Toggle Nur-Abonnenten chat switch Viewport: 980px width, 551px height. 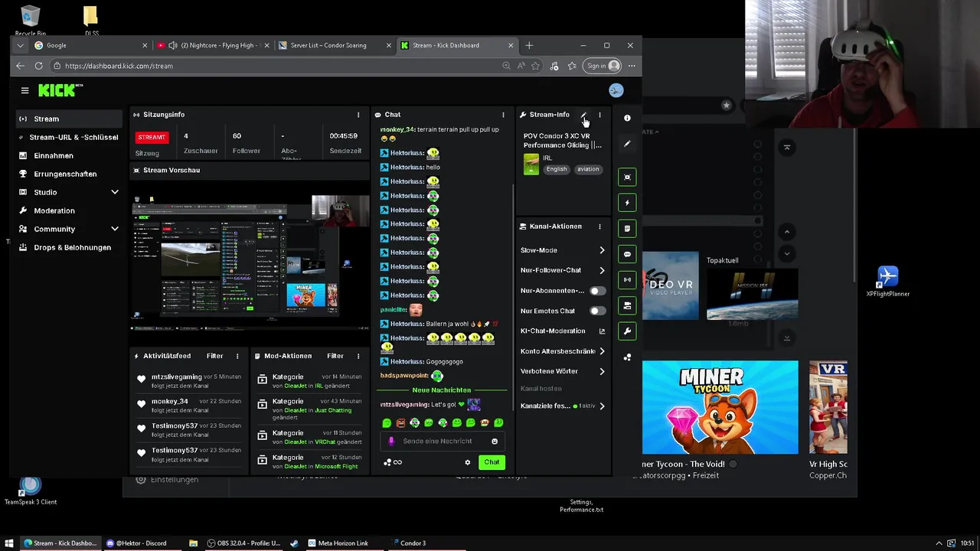[x=596, y=291]
